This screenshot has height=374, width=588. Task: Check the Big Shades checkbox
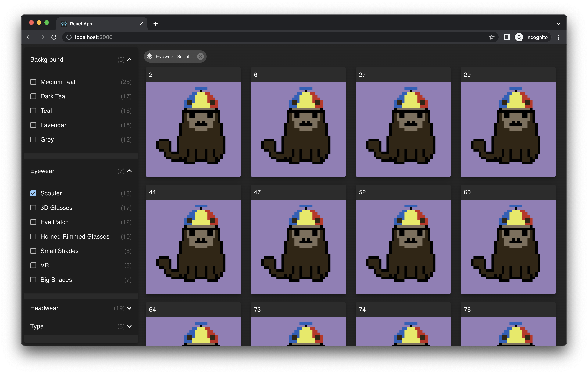pyautogui.click(x=34, y=280)
